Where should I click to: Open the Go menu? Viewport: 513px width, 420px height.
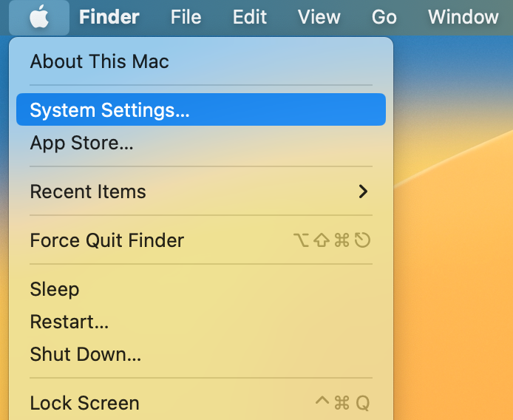[x=384, y=17]
